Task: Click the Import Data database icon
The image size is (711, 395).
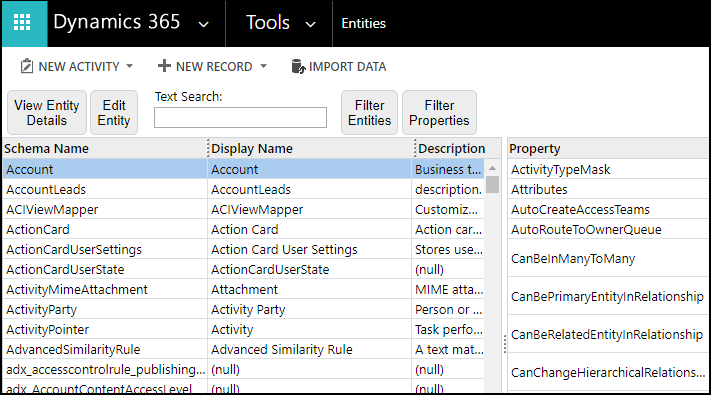Action: pos(298,66)
